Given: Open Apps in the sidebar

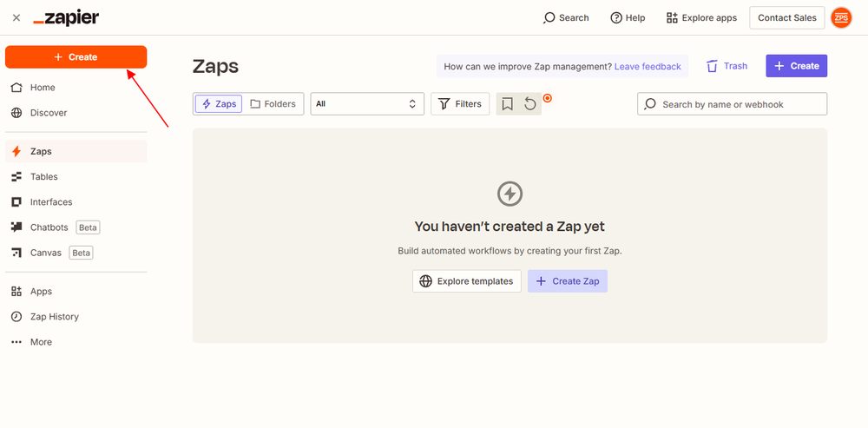Looking at the screenshot, I should tap(76, 291).
